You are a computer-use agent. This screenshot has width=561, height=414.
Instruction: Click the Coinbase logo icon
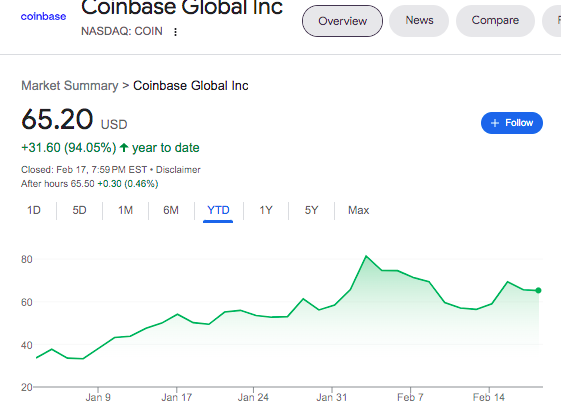43,16
